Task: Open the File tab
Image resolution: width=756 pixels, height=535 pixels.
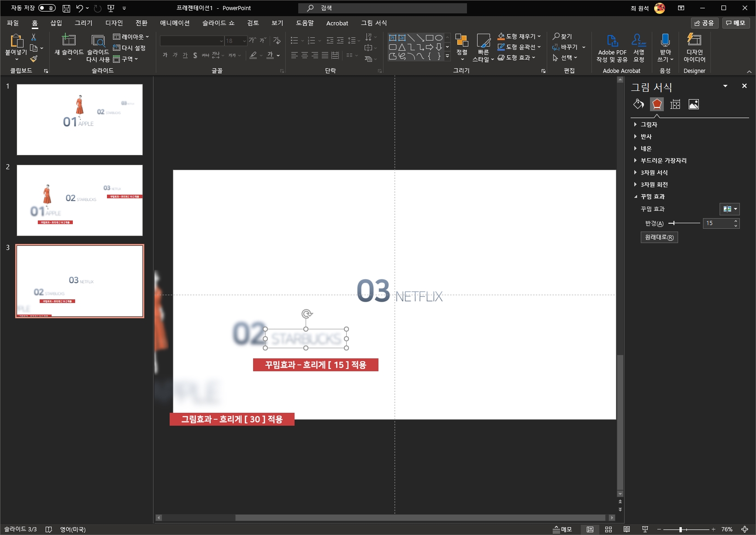Action: click(13, 23)
